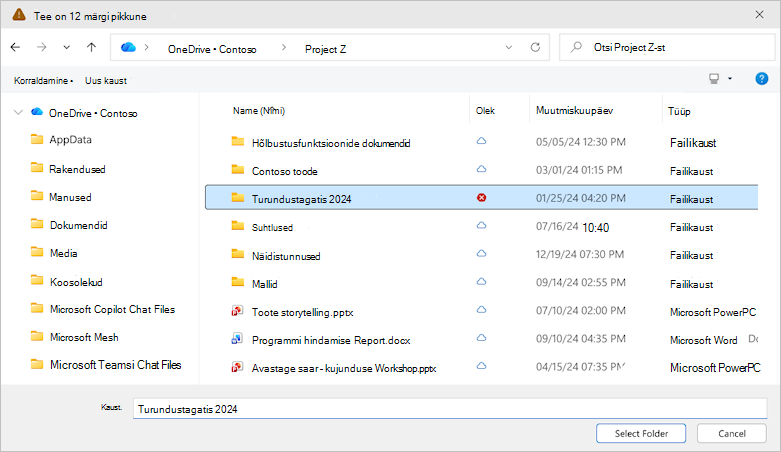Click the OneDrive cloud icon in address bar
Image resolution: width=781 pixels, height=452 pixels.
coord(128,47)
